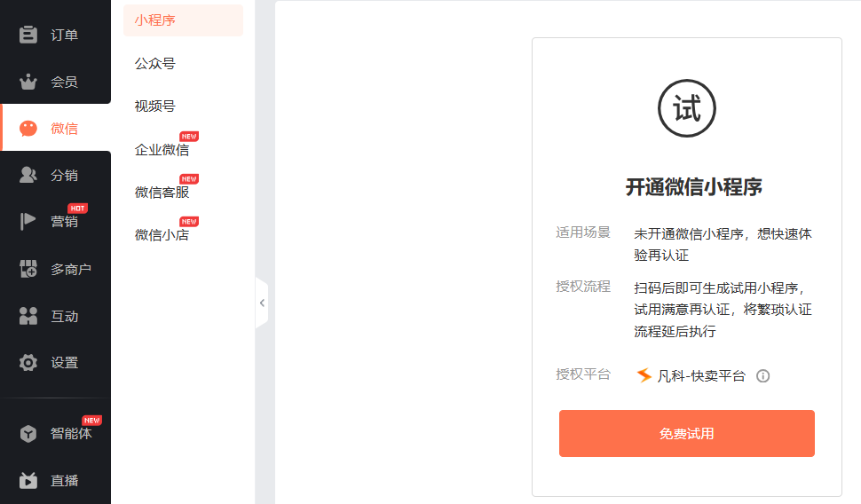Screen dimensions: 861x504
Task: Select 微信小店 in the submenu
Action: click(162, 235)
